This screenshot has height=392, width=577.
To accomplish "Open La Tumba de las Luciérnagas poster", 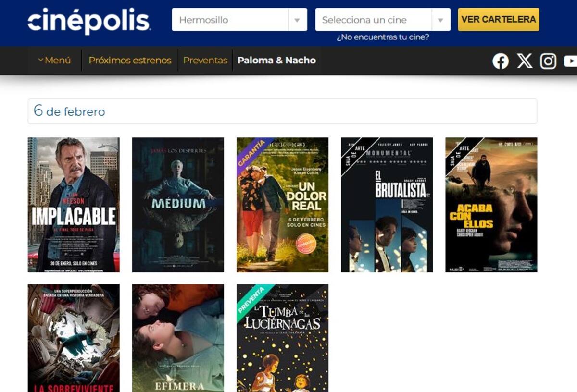I will click(x=282, y=338).
